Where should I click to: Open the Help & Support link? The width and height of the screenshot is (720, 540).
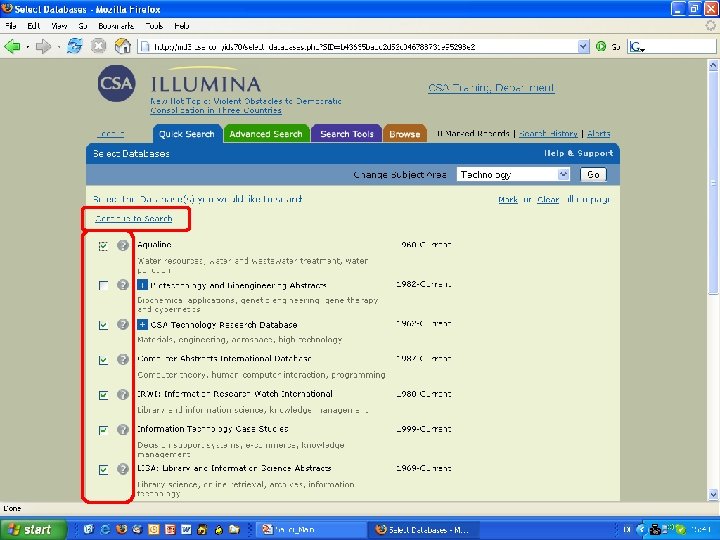[x=579, y=153]
